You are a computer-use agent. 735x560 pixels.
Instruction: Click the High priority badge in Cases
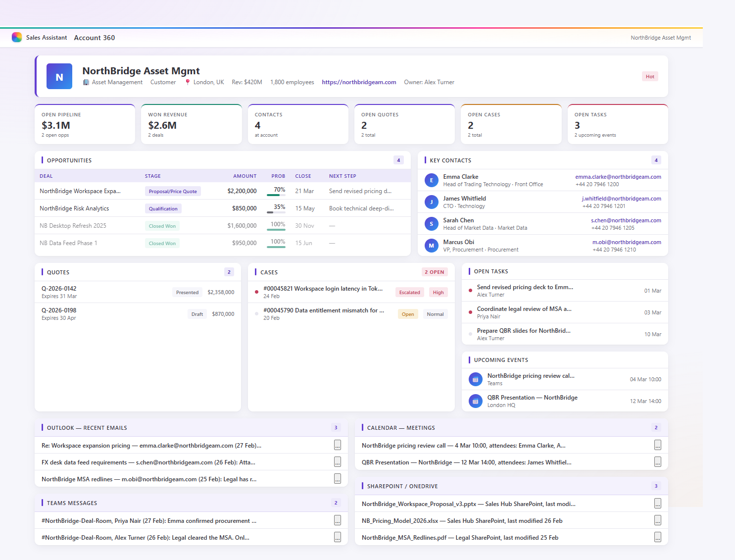point(439,292)
